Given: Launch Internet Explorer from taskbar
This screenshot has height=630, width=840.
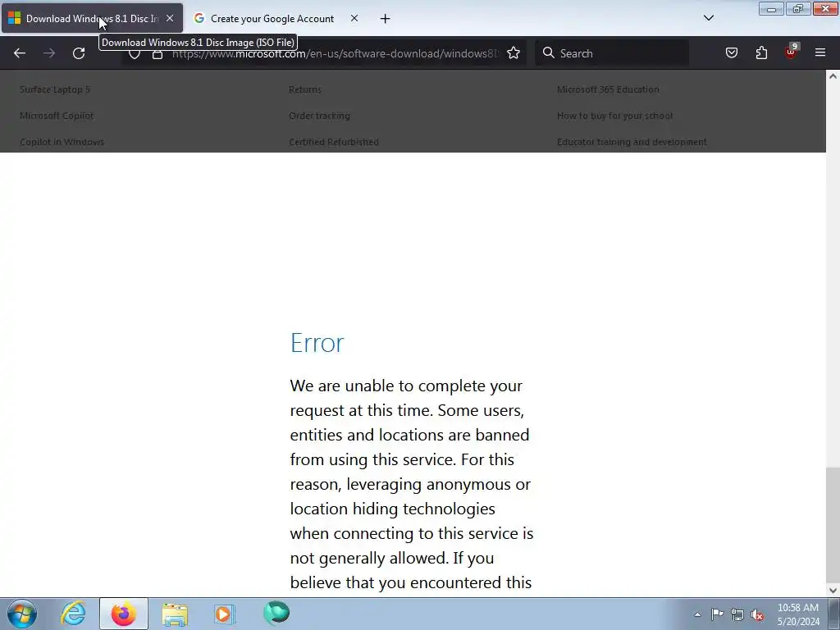Looking at the screenshot, I should coord(73,614).
